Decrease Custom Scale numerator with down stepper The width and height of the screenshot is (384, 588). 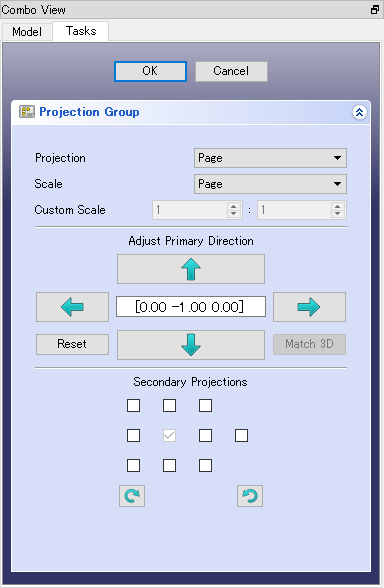[234, 214]
